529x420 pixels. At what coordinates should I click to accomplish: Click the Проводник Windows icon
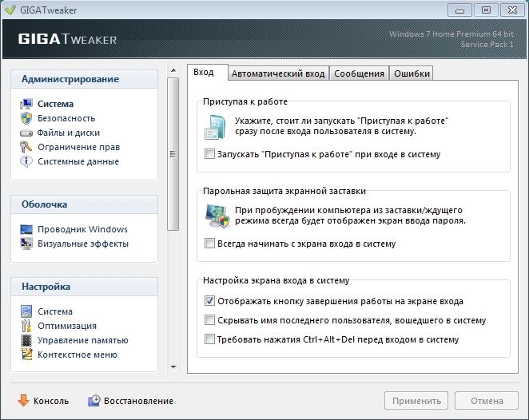coord(26,229)
